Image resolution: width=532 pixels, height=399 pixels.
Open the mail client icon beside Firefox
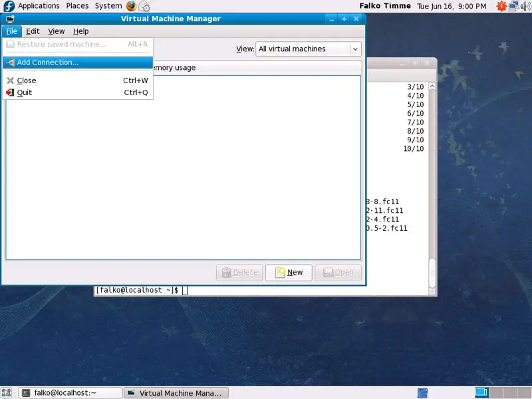point(144,6)
